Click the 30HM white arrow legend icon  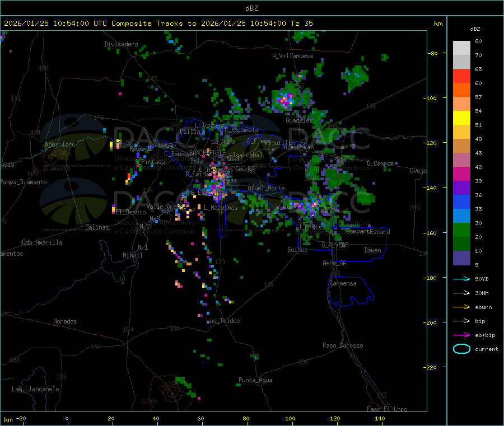tap(461, 293)
